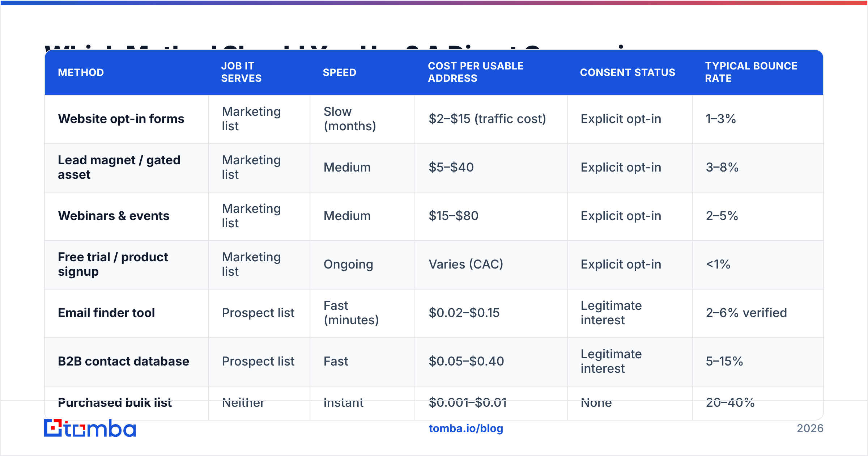Click 'Legitimate interest' in B2B database row
Screen dimensions: 868x456
click(x=611, y=362)
